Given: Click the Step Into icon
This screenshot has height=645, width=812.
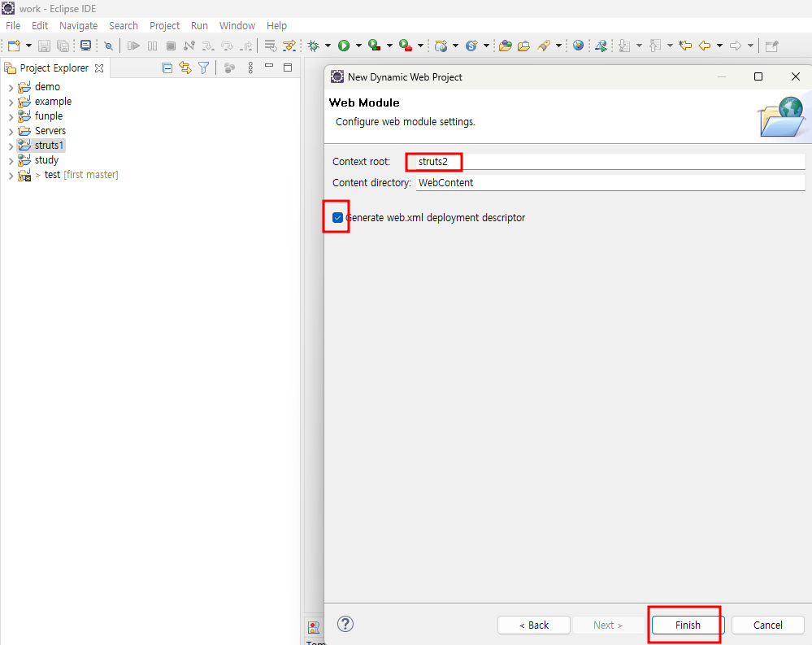Looking at the screenshot, I should [208, 46].
